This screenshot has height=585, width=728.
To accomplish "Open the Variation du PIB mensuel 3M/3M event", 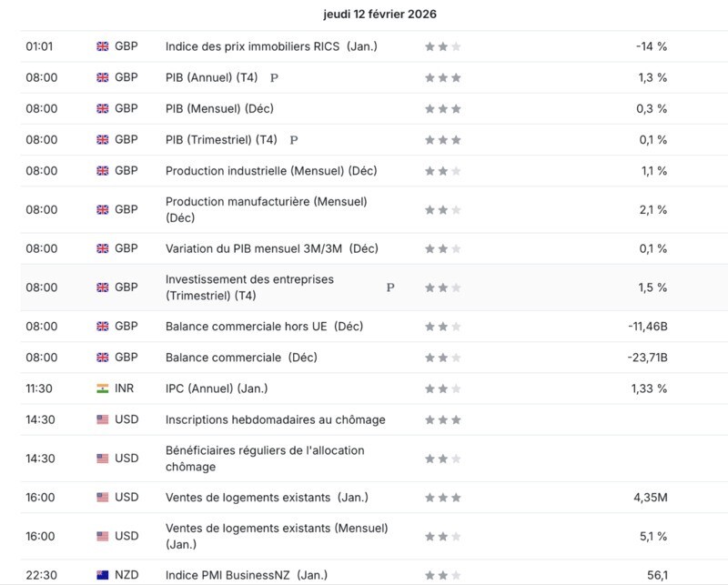I will pos(271,249).
